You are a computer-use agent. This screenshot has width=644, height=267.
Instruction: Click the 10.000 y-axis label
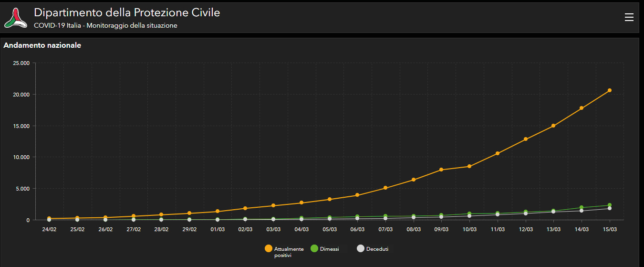(21, 157)
